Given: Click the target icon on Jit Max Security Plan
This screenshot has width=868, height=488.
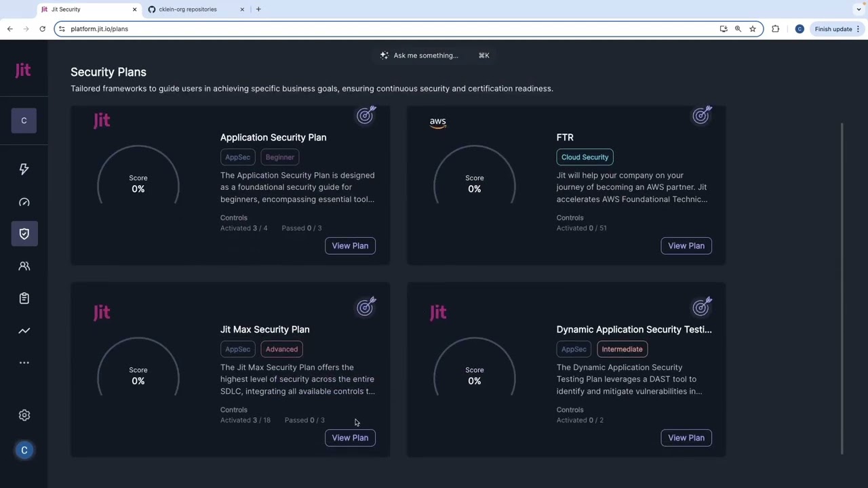Looking at the screenshot, I should point(366,307).
